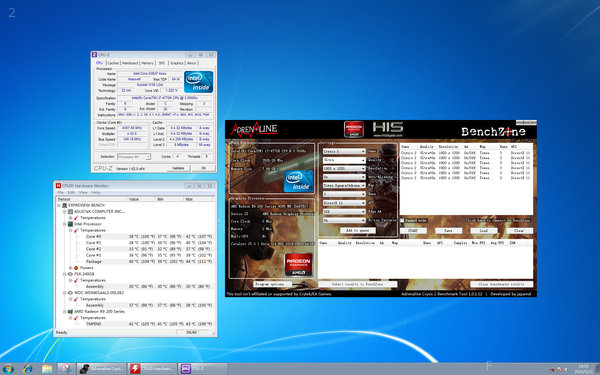Image resolution: width=600 pixels, height=375 pixels.
Task: Open the API dropdown showing DirectX 11
Action: coord(344,203)
